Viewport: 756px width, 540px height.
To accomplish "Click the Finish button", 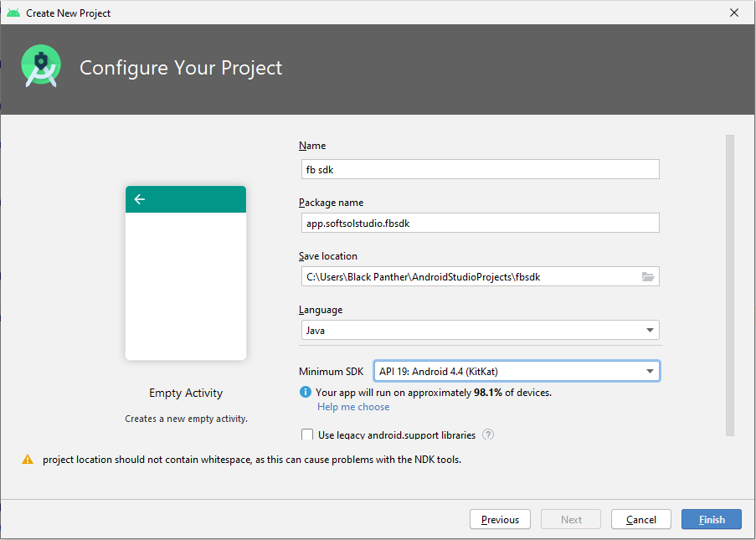I will click(711, 519).
